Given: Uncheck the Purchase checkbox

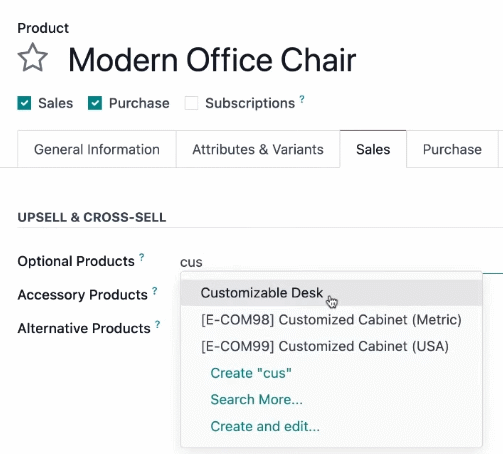Looking at the screenshot, I should 95,103.
